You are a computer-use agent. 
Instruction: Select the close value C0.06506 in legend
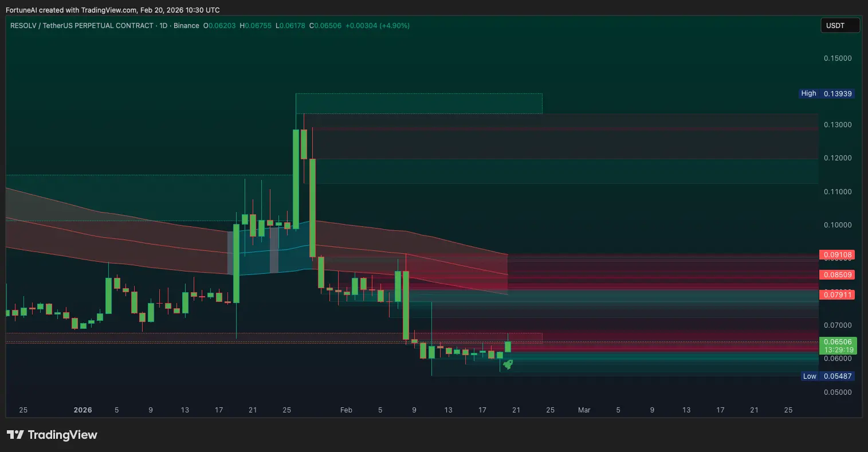tap(325, 26)
